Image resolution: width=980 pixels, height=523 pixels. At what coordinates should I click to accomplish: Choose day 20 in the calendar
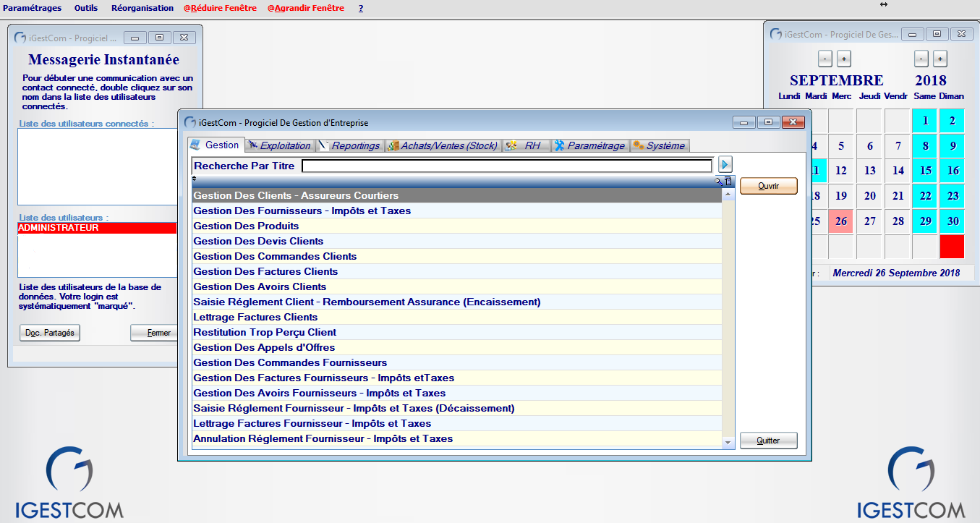coord(869,196)
